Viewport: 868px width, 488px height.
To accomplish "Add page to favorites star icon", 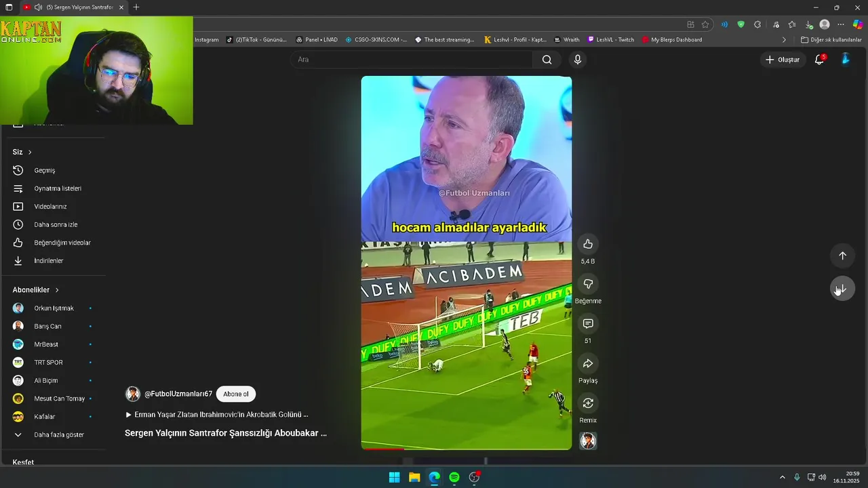I will (x=705, y=24).
